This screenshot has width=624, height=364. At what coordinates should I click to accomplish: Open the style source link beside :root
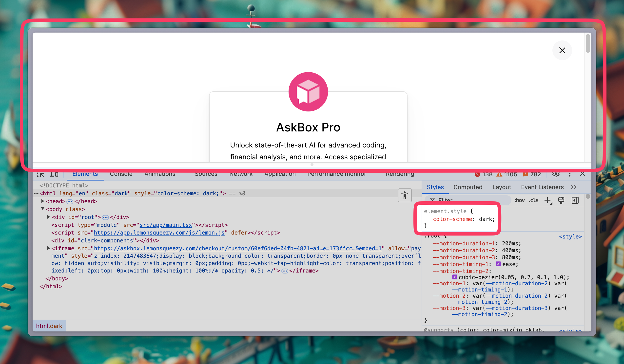(x=570, y=237)
